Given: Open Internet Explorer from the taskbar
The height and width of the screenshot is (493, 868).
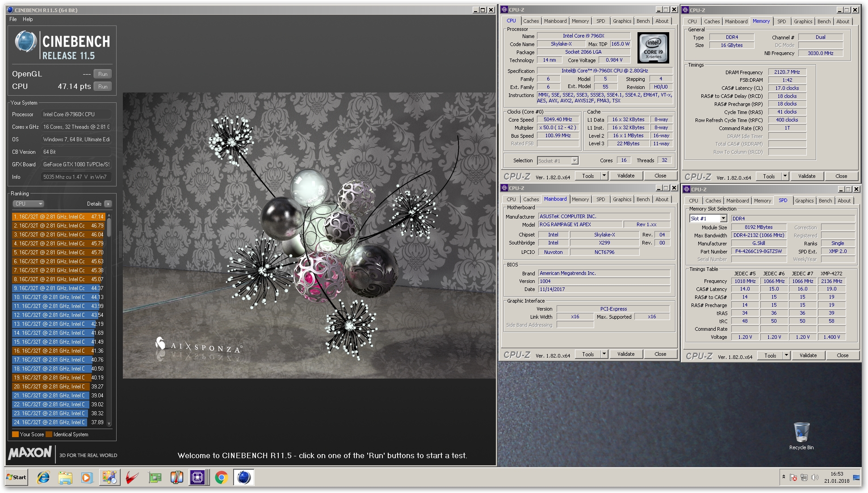Looking at the screenshot, I should [43, 477].
